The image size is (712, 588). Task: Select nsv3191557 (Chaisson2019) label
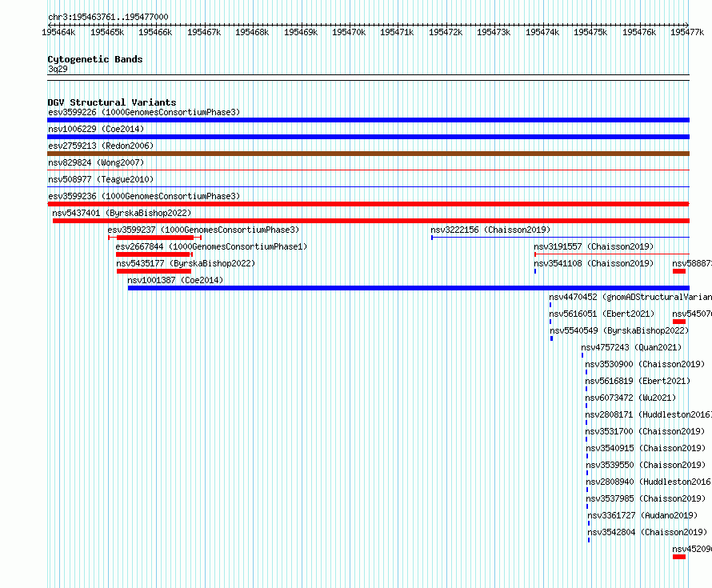click(594, 246)
